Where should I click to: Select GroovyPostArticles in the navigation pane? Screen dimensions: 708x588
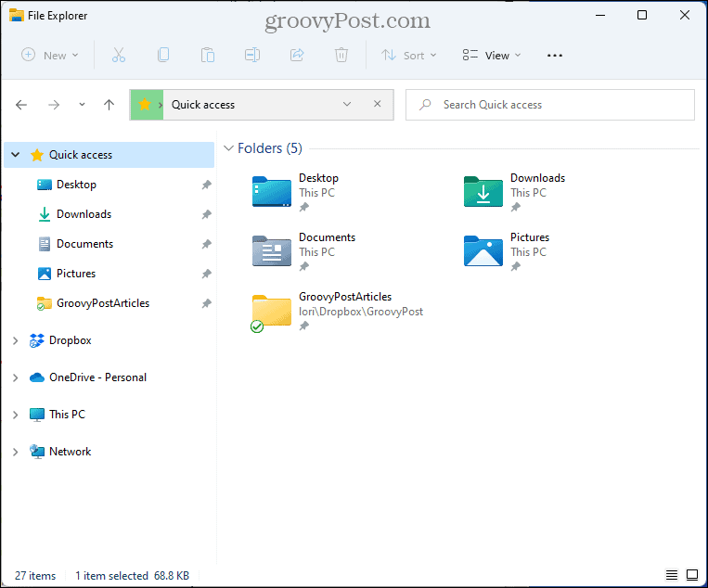point(103,303)
